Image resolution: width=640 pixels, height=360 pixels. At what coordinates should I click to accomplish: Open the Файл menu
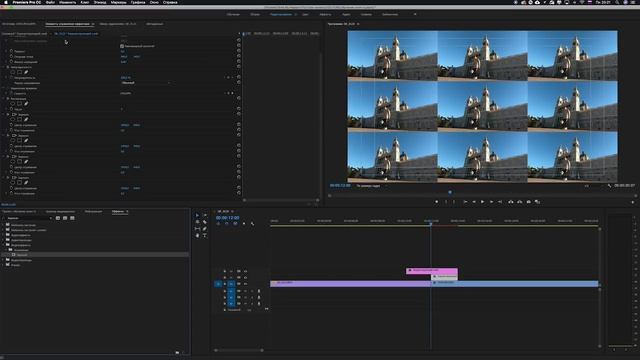pyautogui.click(x=51, y=2)
